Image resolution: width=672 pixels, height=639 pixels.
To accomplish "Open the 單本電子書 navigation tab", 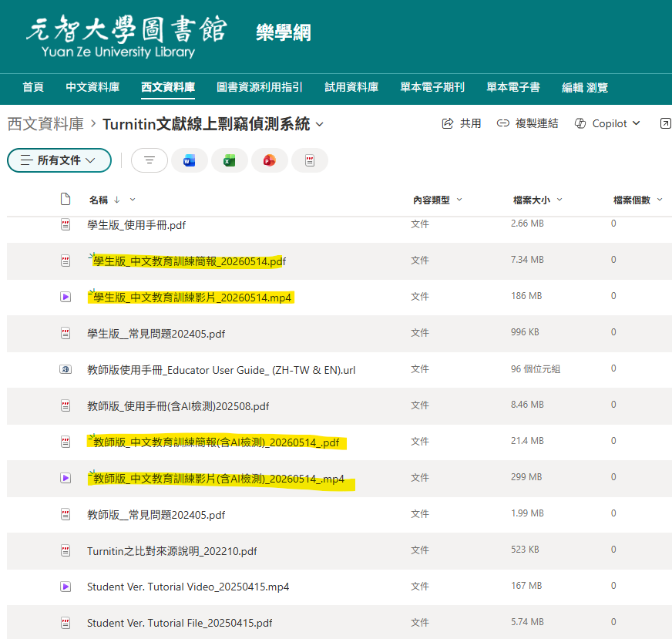I will (513, 87).
